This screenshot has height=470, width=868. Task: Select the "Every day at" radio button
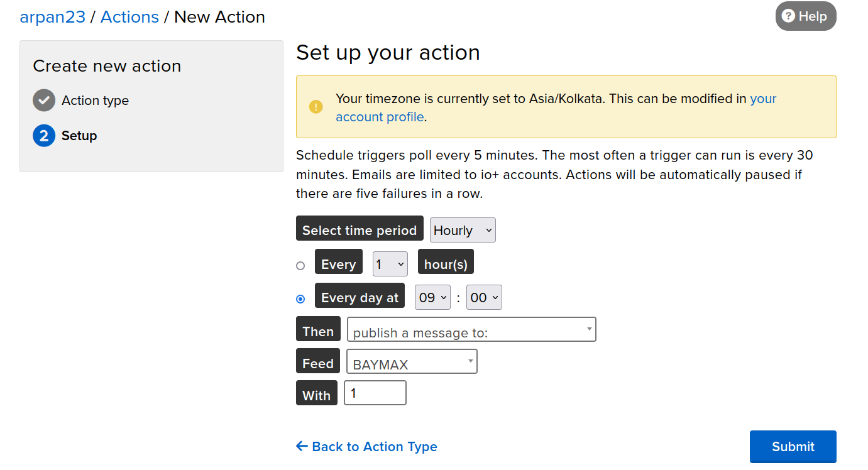tap(300, 299)
